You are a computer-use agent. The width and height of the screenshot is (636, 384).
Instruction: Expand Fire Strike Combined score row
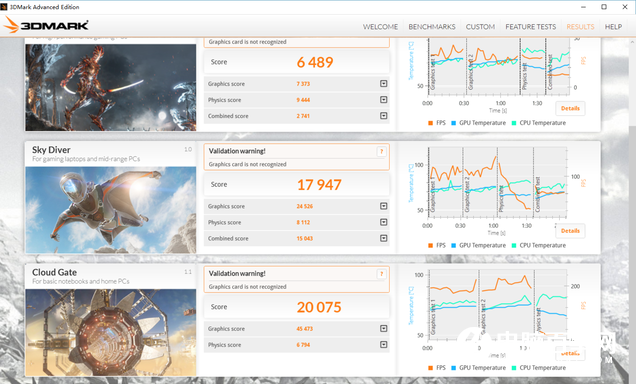pos(383,116)
